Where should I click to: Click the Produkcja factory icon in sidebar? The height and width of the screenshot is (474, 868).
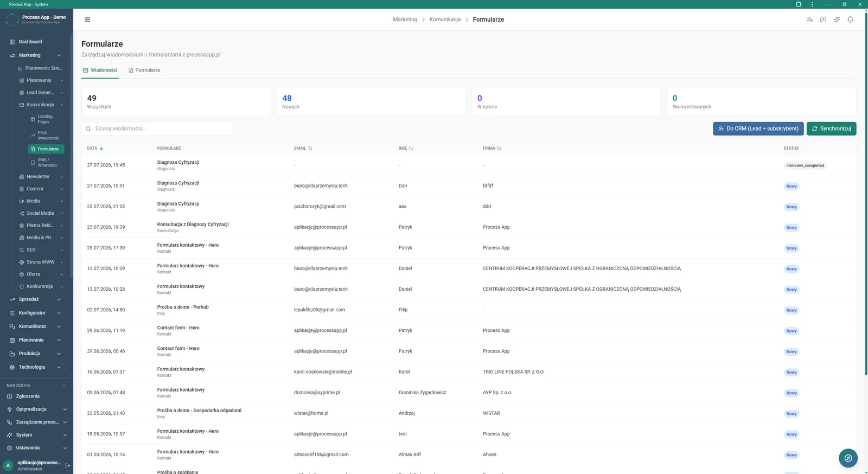pyautogui.click(x=12, y=354)
